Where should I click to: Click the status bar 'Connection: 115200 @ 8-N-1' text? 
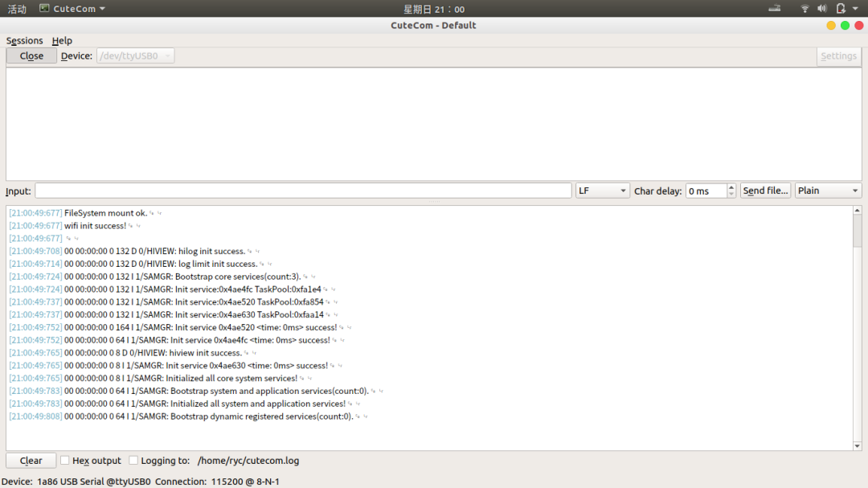[x=217, y=482]
